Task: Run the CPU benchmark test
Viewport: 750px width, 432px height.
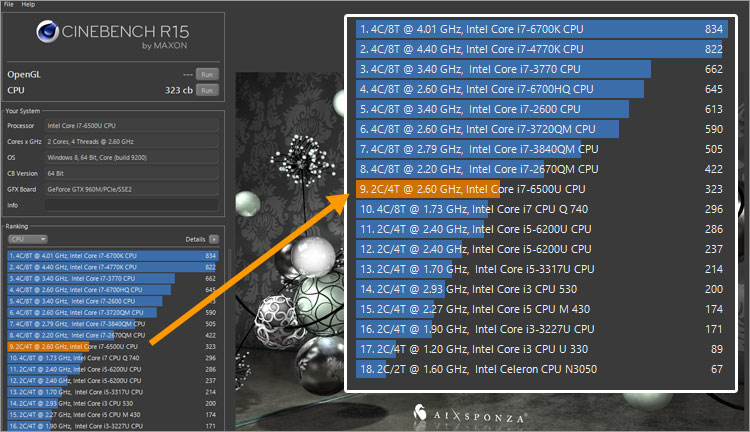Action: click(x=207, y=90)
